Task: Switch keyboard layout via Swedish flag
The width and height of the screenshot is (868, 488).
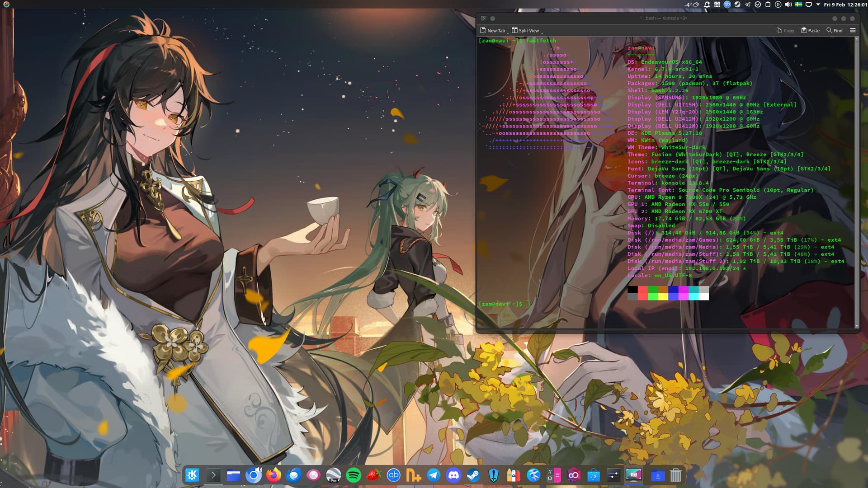Action: [798, 5]
